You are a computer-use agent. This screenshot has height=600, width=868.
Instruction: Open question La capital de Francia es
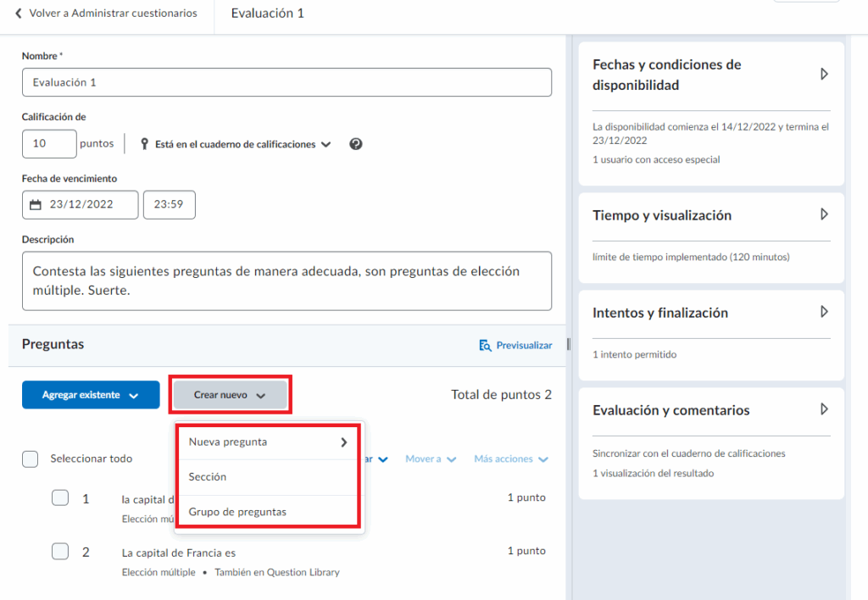pyautogui.click(x=179, y=553)
